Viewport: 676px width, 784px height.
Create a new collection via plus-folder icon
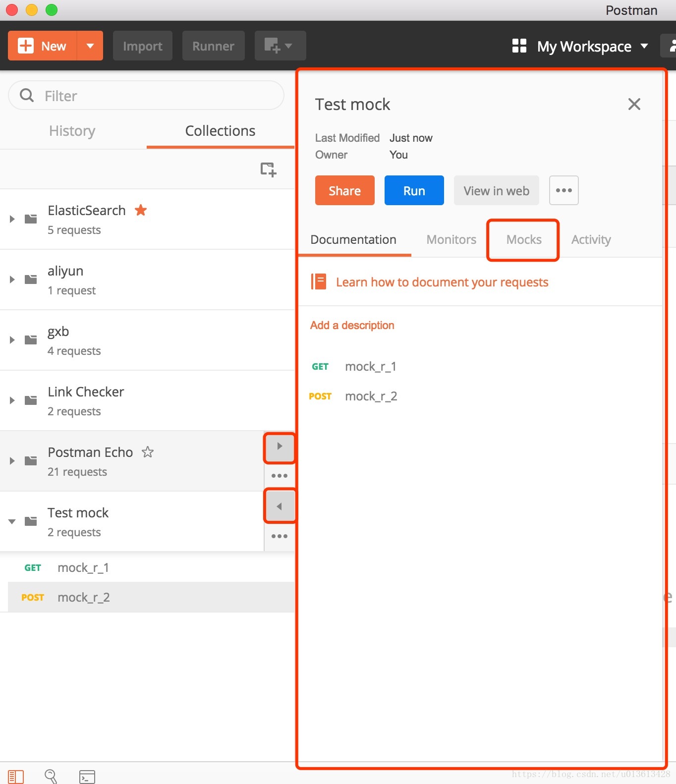tap(268, 169)
